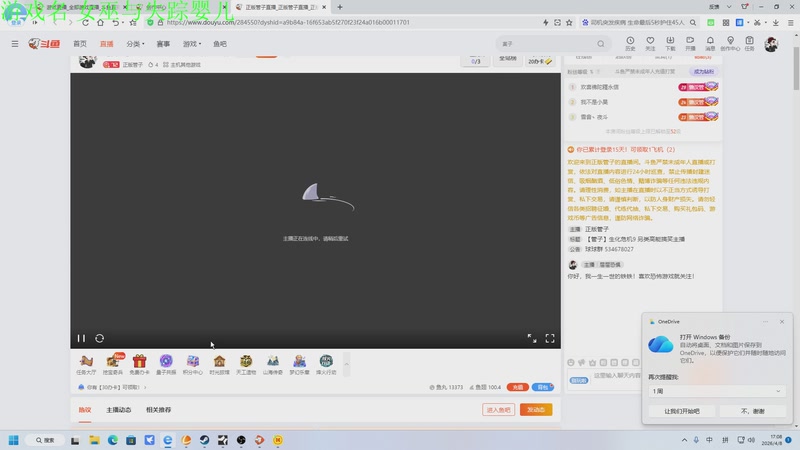Click 不, 谢谢 in OneDrive popup

coord(753,411)
